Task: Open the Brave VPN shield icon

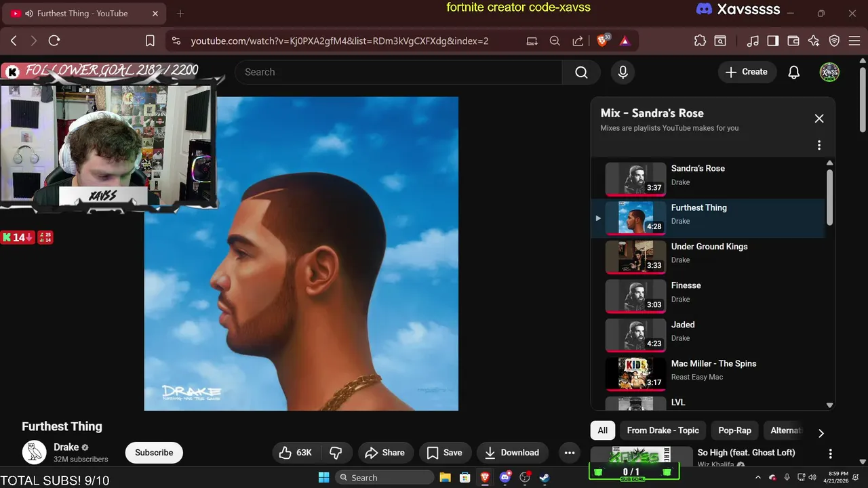Action: click(x=835, y=41)
